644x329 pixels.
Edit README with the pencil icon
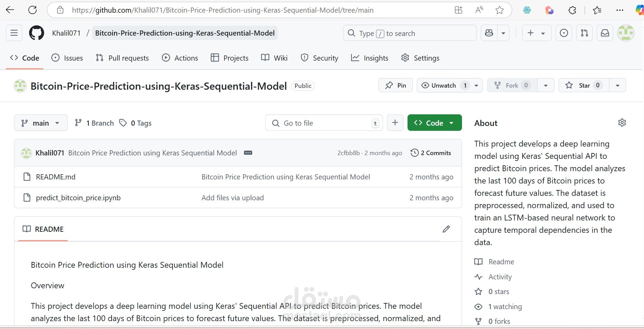coord(446,229)
